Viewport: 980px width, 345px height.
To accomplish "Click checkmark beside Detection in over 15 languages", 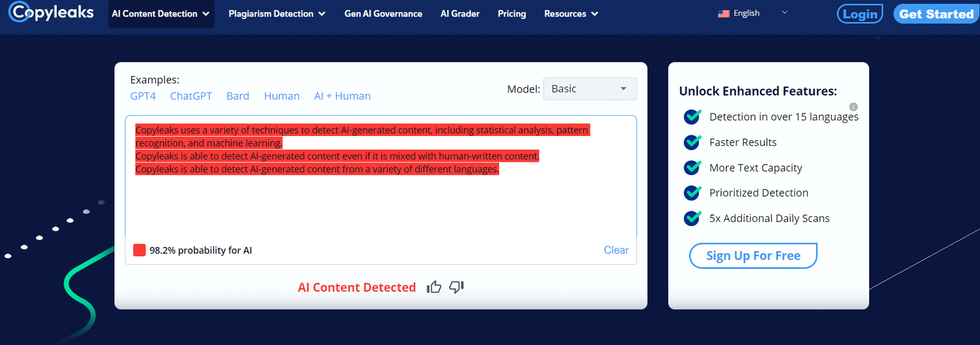I will [x=692, y=116].
